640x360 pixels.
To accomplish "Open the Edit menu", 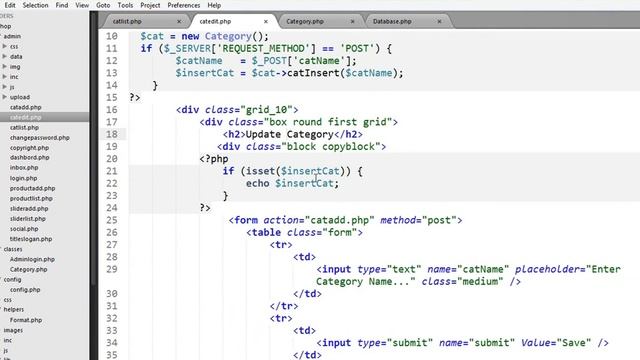I will click(10, 5).
